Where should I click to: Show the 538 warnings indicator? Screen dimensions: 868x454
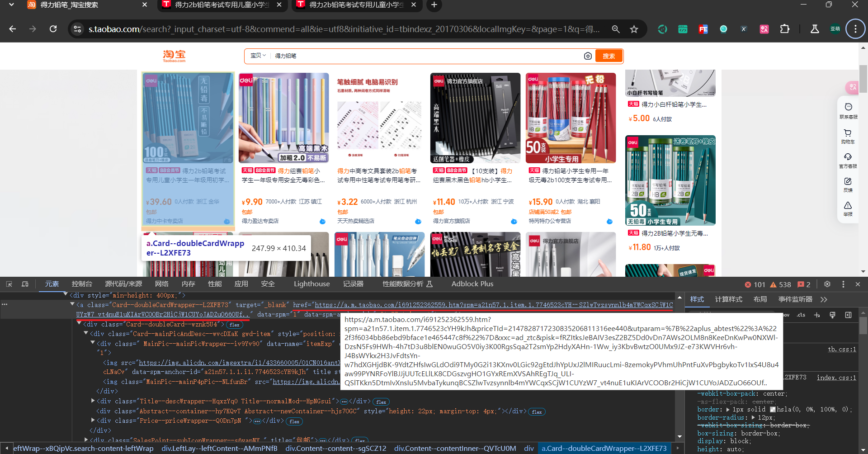point(781,284)
